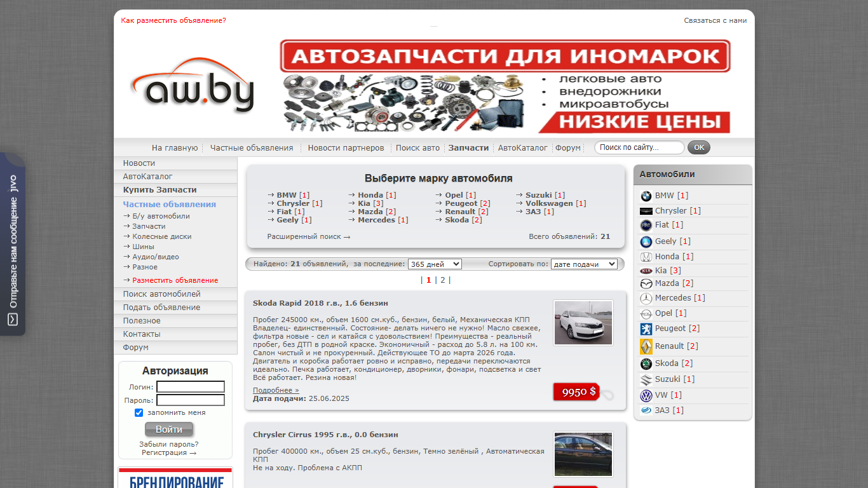Click the Логин input field
Image resolution: width=868 pixels, height=488 pixels.
pyautogui.click(x=191, y=387)
